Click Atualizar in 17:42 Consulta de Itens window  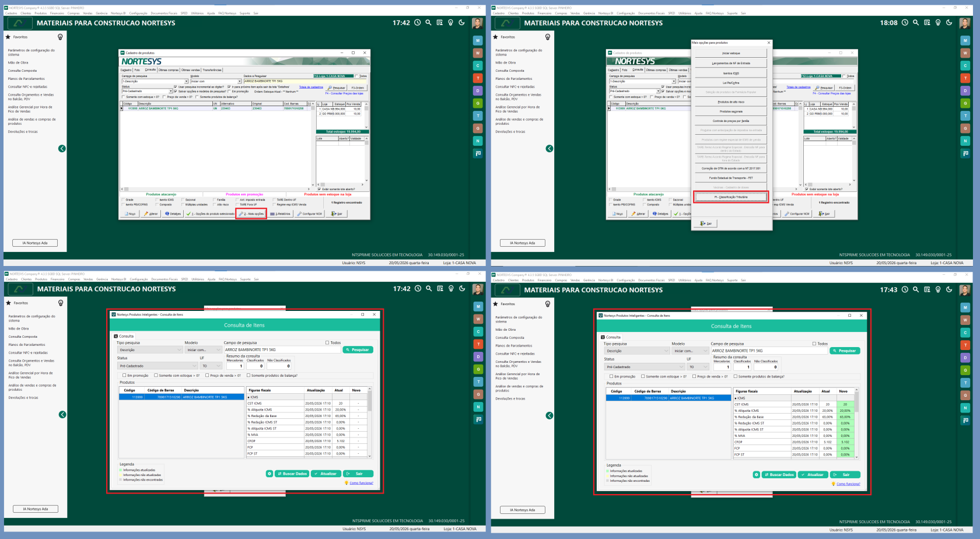pyautogui.click(x=326, y=474)
